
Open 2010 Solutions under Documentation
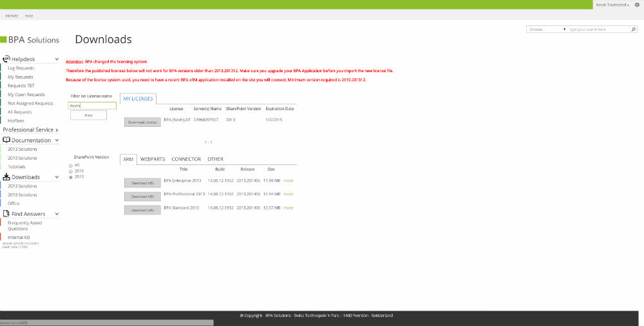point(22,158)
